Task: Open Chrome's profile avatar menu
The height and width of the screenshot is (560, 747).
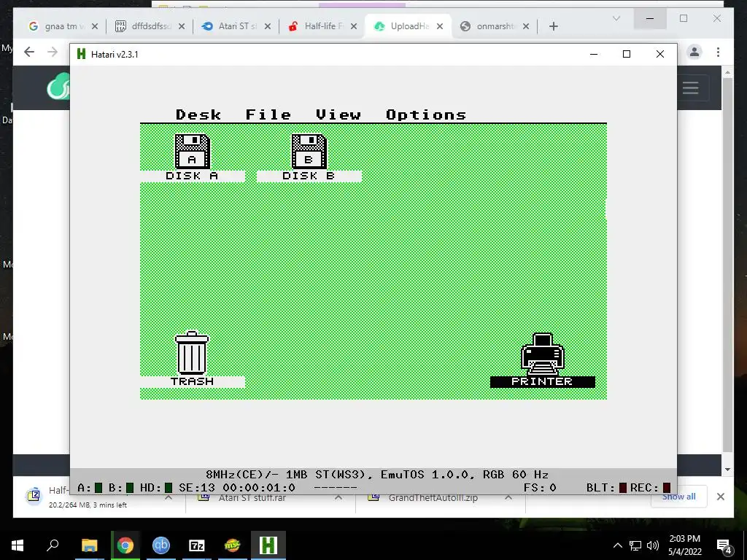Action: tap(694, 52)
